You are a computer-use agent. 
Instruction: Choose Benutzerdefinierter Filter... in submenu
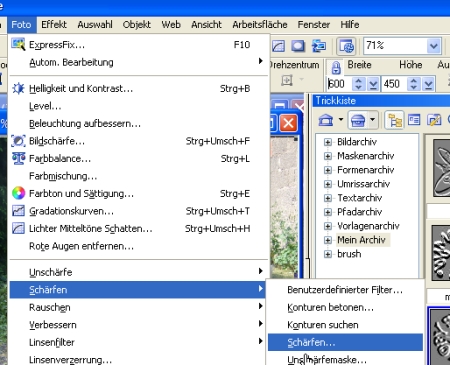345,290
